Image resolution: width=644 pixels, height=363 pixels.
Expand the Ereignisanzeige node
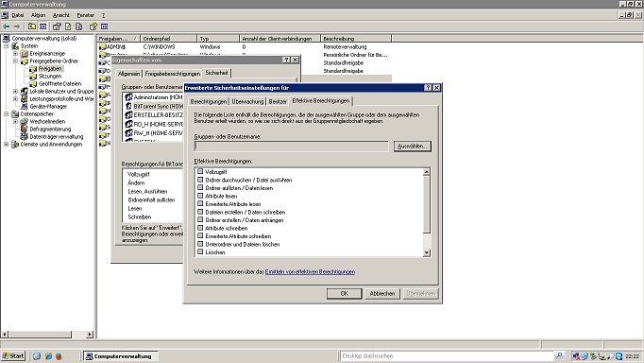click(16, 54)
